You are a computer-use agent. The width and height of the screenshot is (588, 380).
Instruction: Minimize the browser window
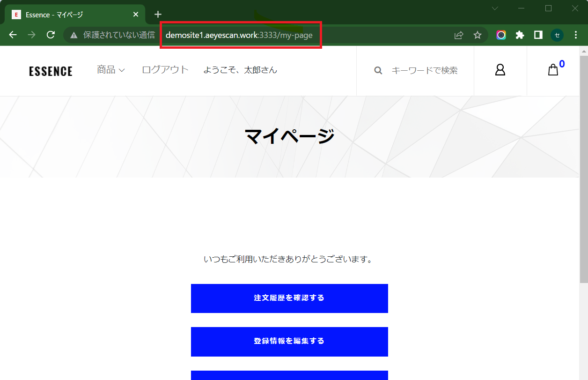[522, 8]
